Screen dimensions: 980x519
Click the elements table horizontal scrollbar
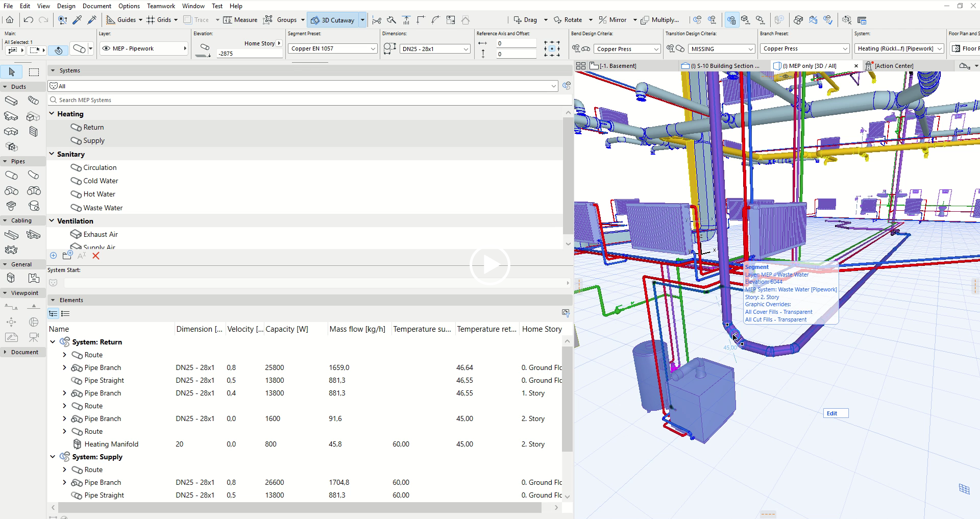pos(300,508)
